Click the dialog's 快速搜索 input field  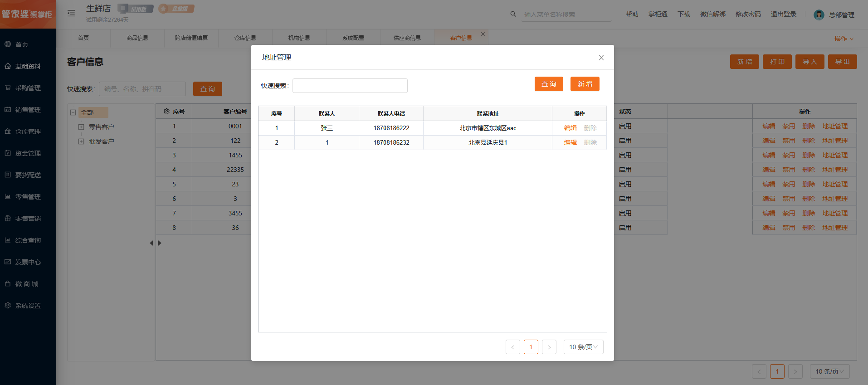coord(350,86)
